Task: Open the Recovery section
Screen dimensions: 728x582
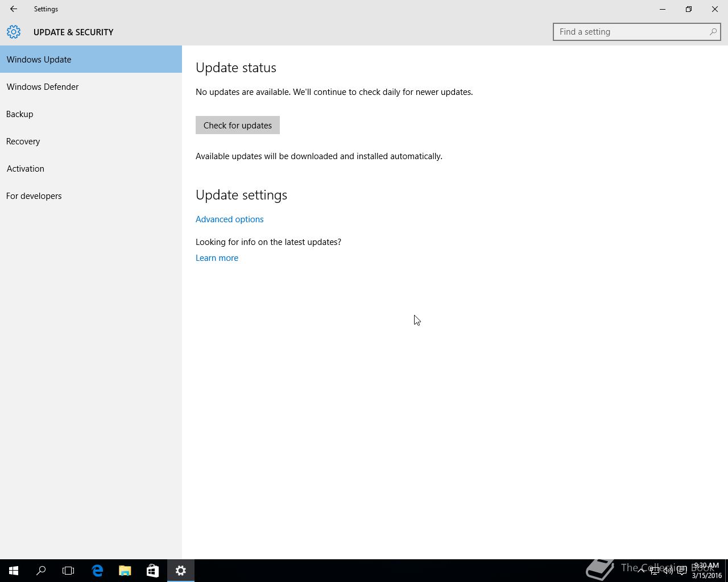Action: (x=91, y=141)
